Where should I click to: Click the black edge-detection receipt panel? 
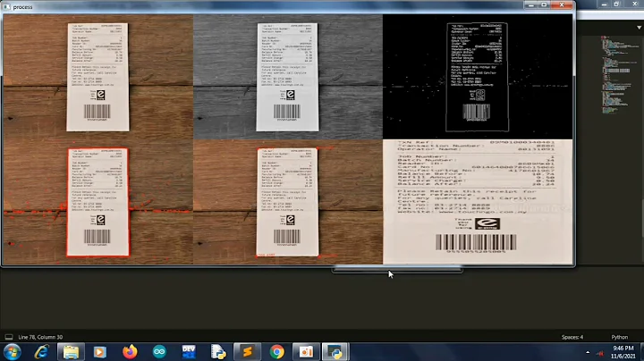coord(478,77)
